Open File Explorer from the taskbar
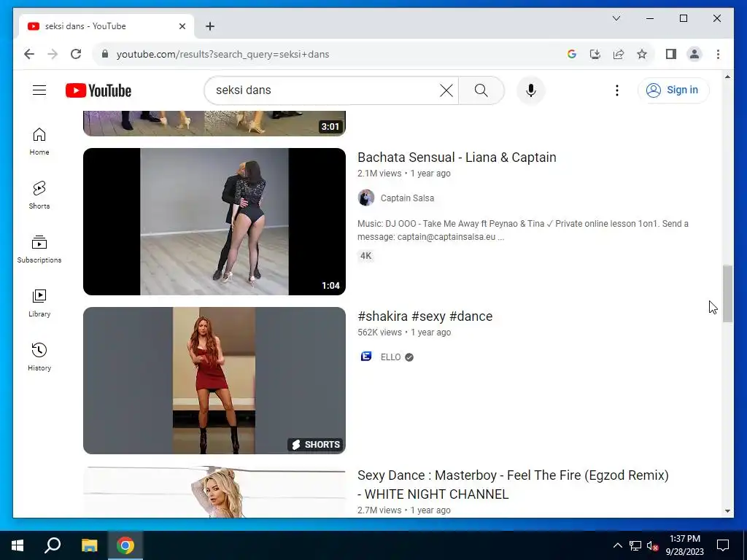 click(x=89, y=545)
